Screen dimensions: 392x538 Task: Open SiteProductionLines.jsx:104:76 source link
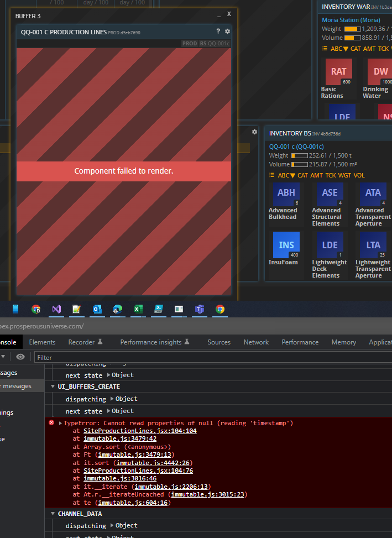tap(138, 471)
